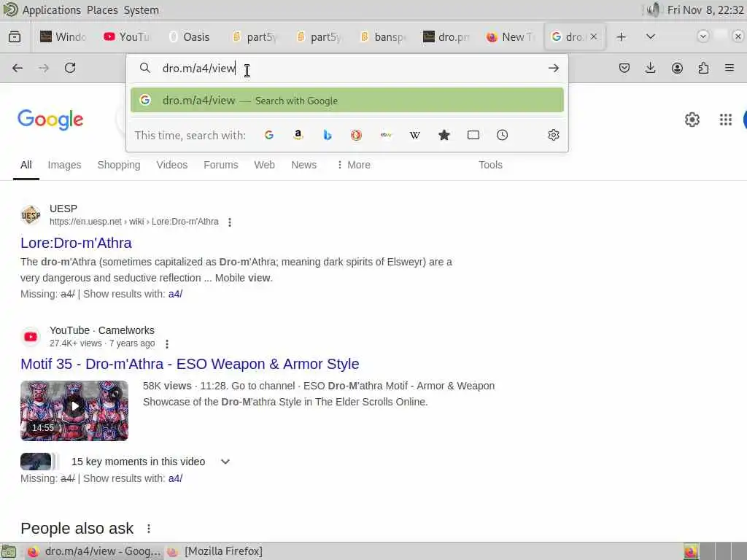
Task: Open the Extensions puzzle icon
Action: pyautogui.click(x=703, y=68)
